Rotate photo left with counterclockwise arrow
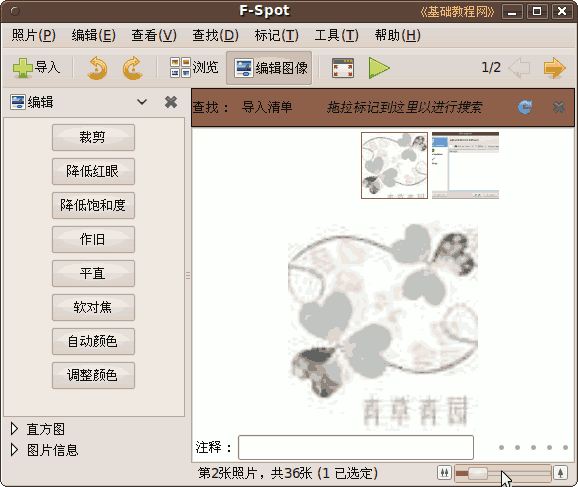This screenshot has height=487, width=578. tap(97, 68)
